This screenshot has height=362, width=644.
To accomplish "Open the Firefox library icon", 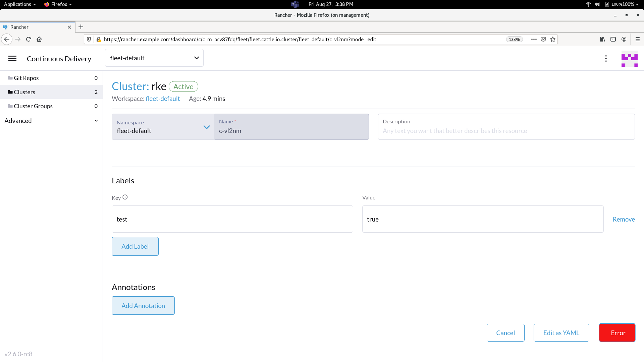I will point(602,39).
